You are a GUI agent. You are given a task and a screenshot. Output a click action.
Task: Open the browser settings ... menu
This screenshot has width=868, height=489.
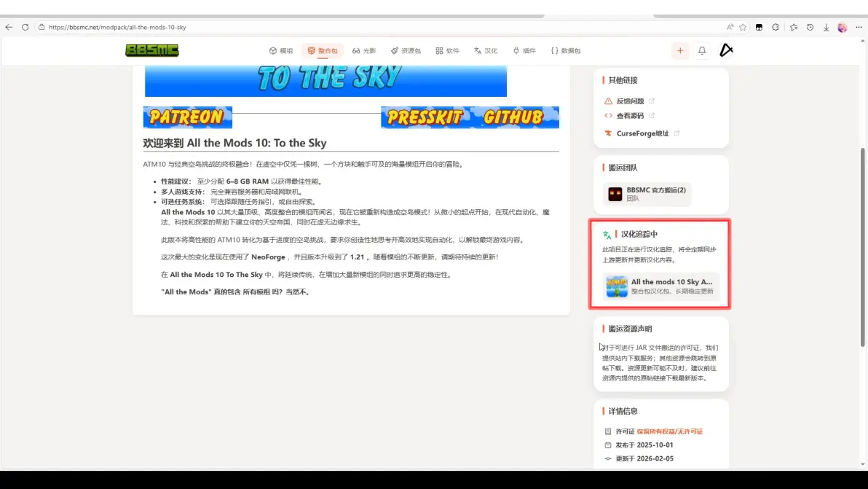click(x=859, y=26)
